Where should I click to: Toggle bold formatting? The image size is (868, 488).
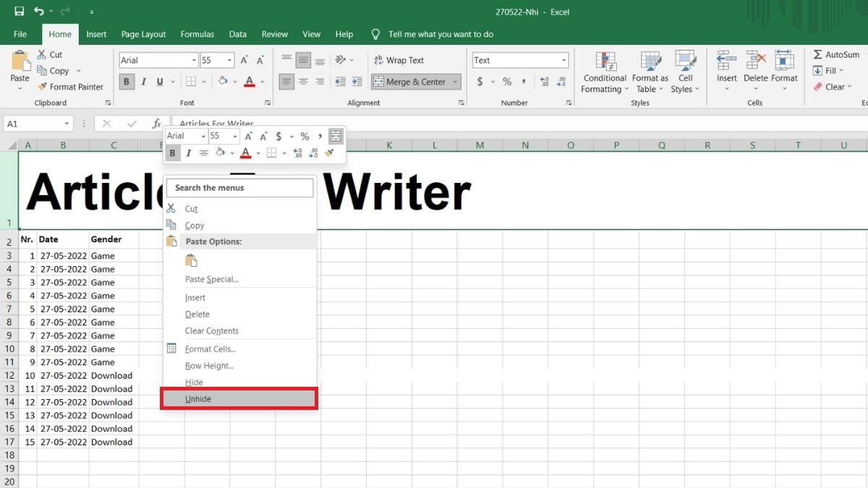[x=126, y=82]
